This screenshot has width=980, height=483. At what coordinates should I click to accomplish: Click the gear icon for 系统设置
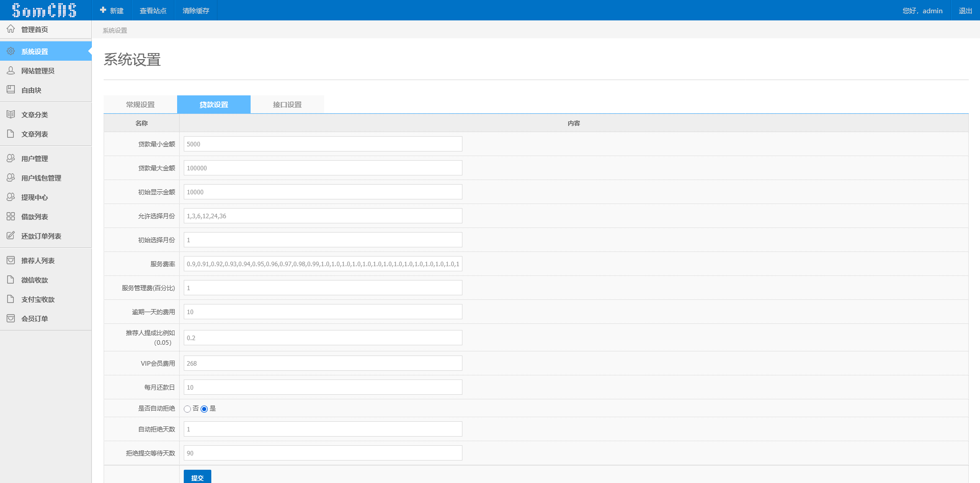(11, 51)
